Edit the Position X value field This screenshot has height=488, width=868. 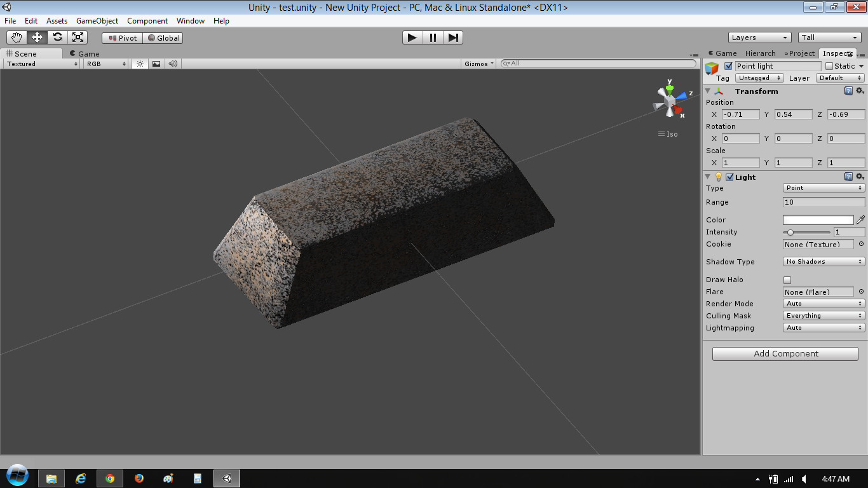click(741, 114)
